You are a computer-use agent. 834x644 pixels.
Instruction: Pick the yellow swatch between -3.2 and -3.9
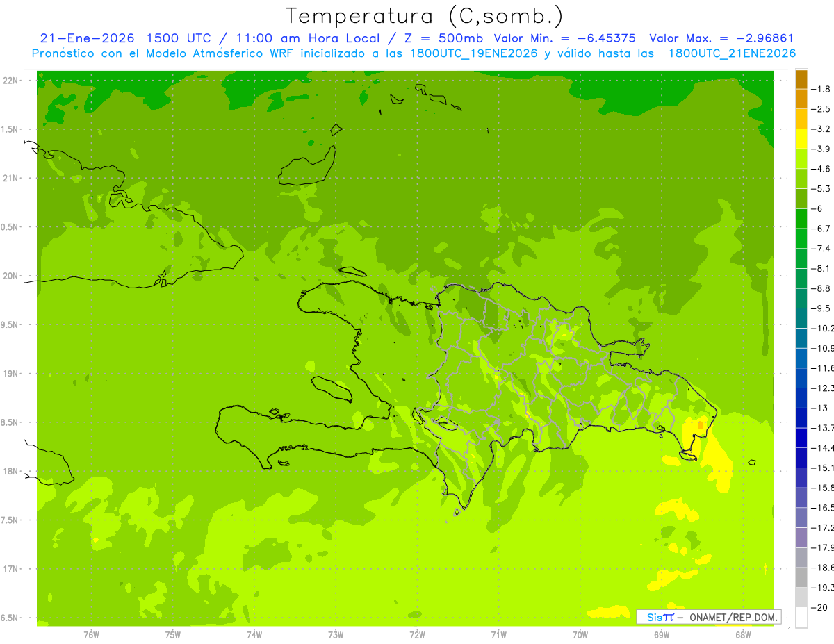pyautogui.click(x=801, y=139)
